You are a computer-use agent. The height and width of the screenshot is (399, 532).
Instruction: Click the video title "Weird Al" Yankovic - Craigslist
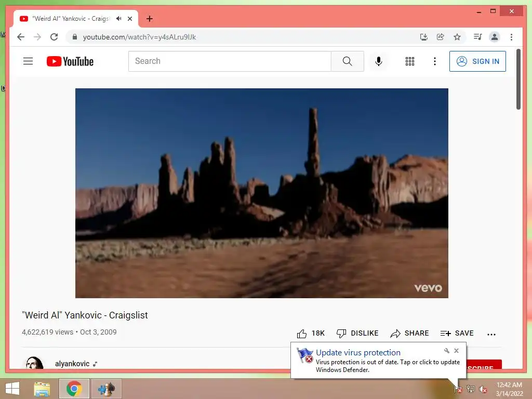tap(85, 315)
